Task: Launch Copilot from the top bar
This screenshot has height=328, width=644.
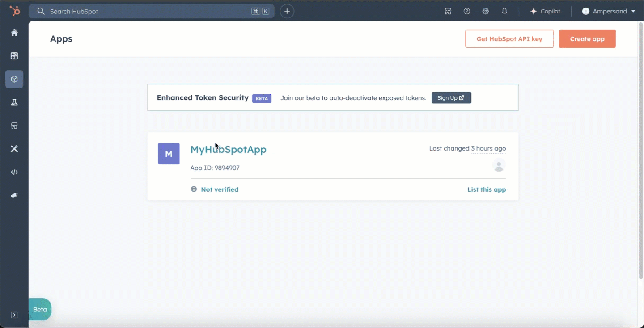Action: (x=545, y=11)
